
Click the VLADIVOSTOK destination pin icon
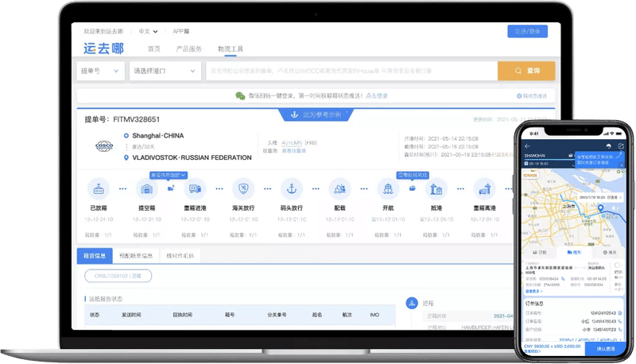click(x=126, y=157)
